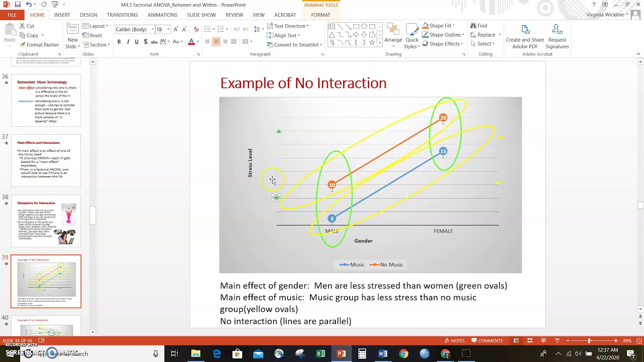
Task: Expand the shapes gallery More arrow
Action: [x=379, y=44]
